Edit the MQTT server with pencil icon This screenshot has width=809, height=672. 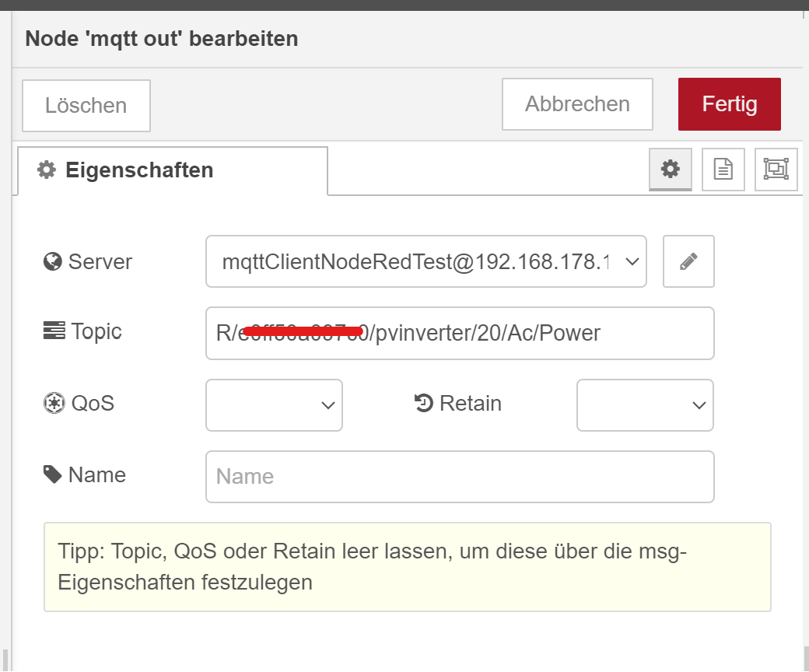point(688,261)
